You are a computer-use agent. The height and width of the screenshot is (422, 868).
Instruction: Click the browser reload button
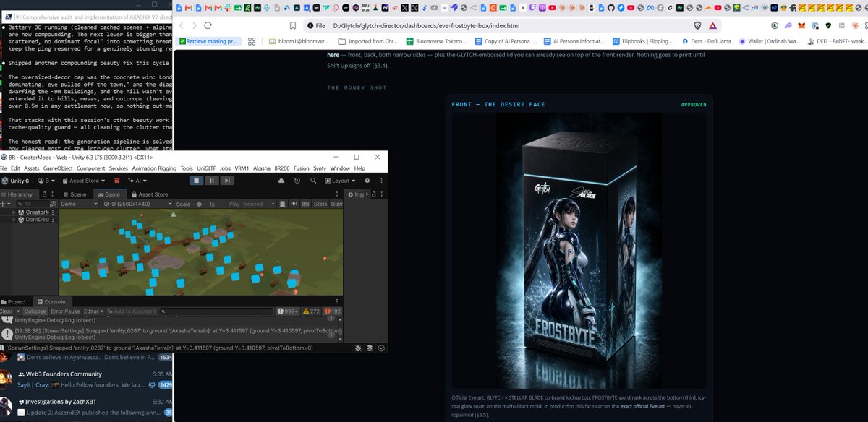209,25
